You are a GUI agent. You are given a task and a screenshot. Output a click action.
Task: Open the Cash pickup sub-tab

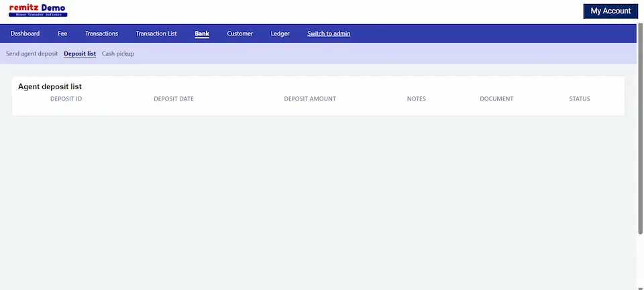point(118,54)
